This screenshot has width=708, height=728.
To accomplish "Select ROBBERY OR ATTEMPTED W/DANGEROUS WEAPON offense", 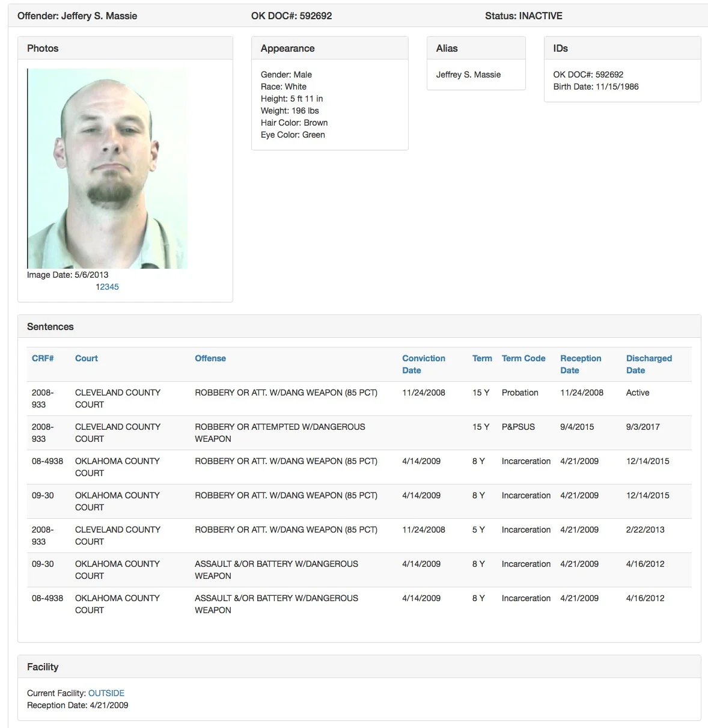I will pyautogui.click(x=280, y=433).
